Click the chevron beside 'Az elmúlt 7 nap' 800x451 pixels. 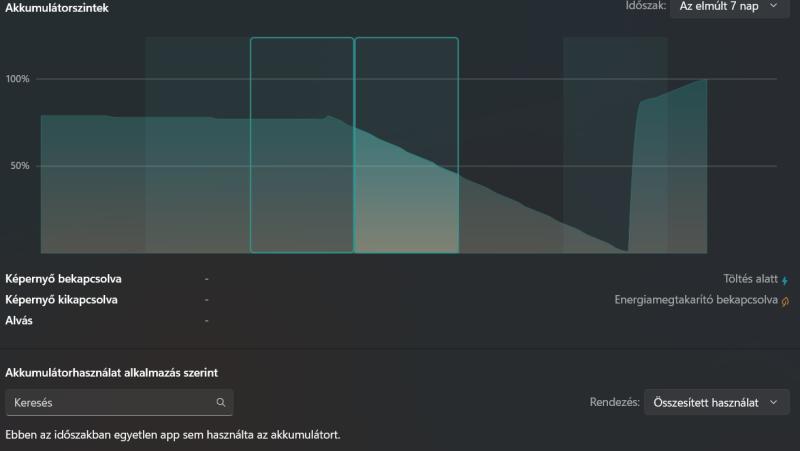772,6
